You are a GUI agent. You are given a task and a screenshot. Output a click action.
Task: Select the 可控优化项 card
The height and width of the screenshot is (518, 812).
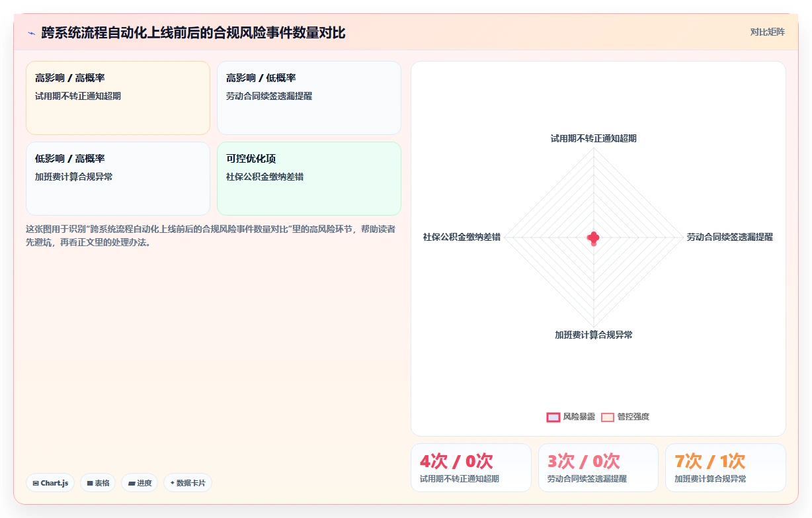[x=309, y=179]
